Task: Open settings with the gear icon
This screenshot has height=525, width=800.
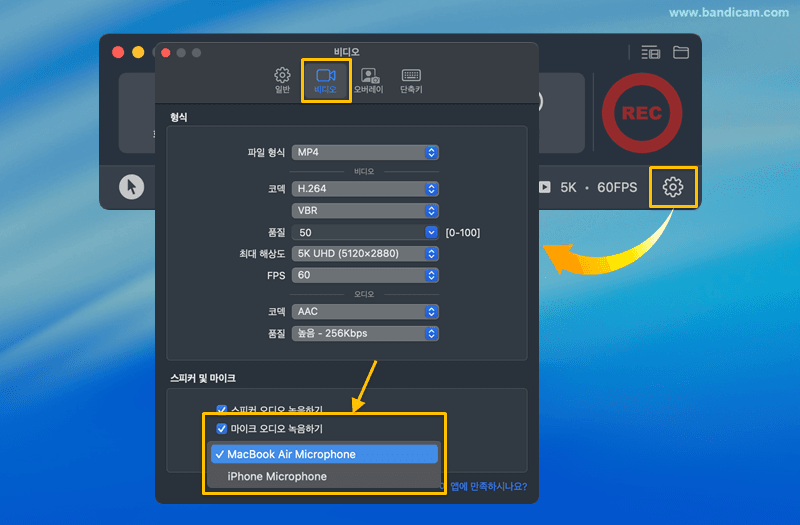Action: [673, 187]
